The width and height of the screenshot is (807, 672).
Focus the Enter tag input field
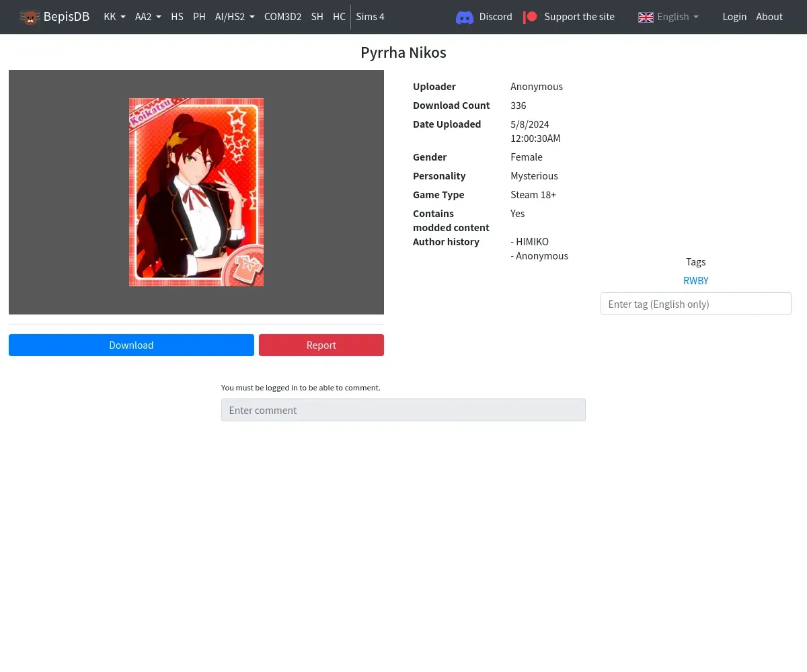(x=695, y=304)
